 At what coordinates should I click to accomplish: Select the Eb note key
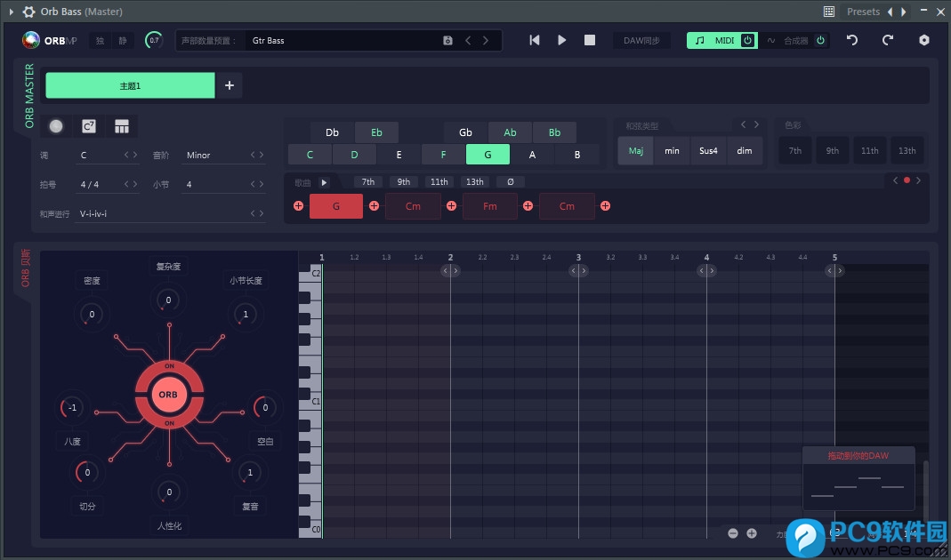[x=376, y=132]
